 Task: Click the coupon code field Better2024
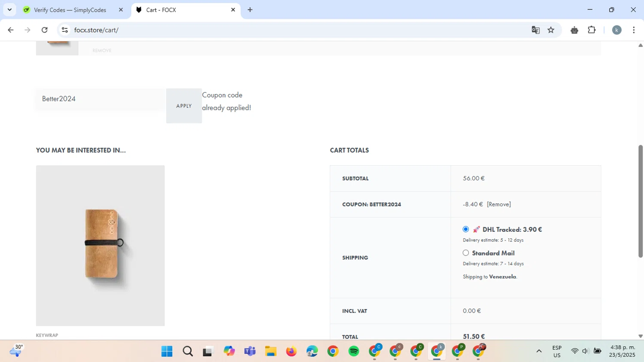coord(100,99)
